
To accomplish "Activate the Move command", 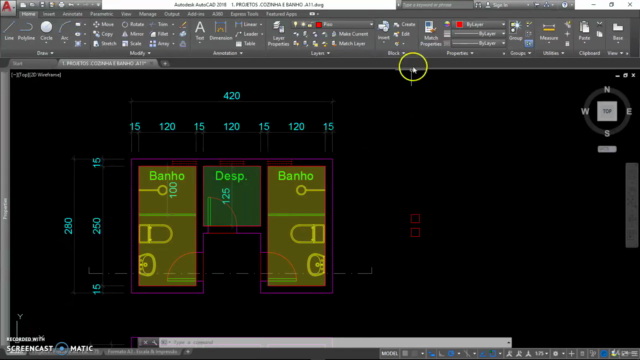I will [104, 24].
